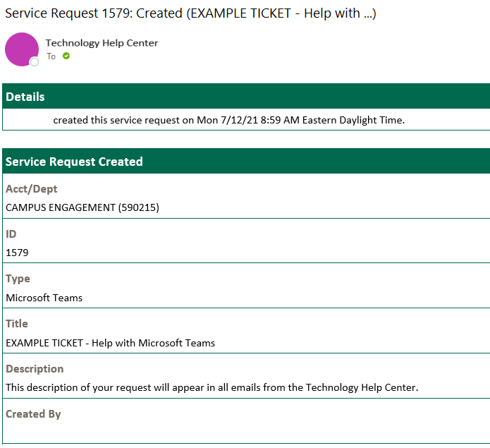Click the email subject line Service Request 1579
This screenshot has height=448, width=490.
coord(190,13)
